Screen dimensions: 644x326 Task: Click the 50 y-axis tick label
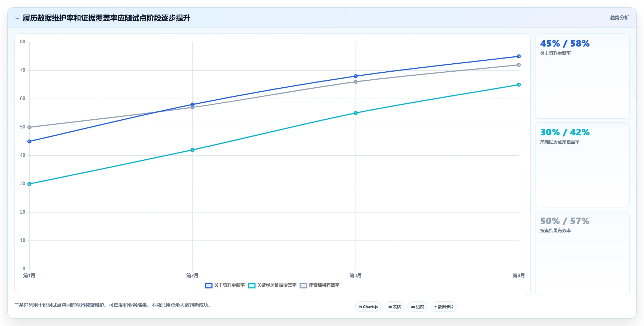point(23,127)
